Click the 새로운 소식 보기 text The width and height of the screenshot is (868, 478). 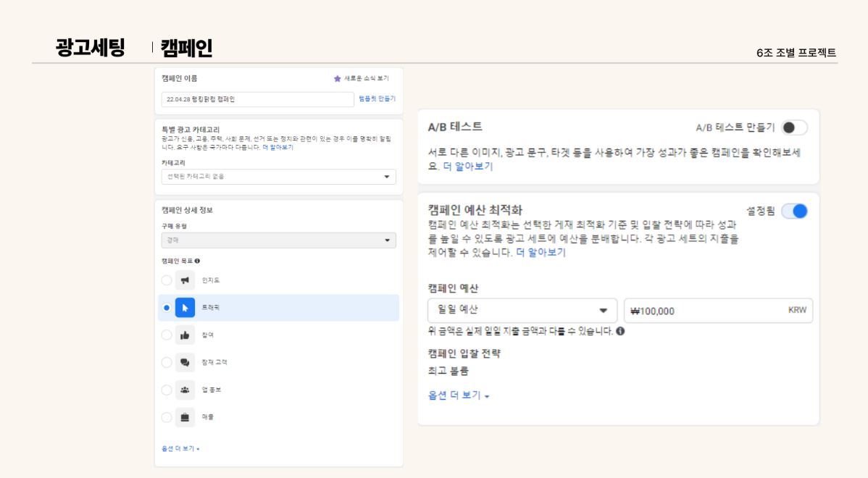tap(367, 78)
